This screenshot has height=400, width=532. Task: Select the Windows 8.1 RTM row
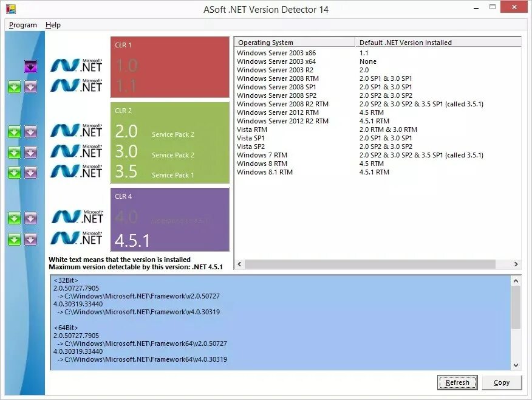point(378,172)
